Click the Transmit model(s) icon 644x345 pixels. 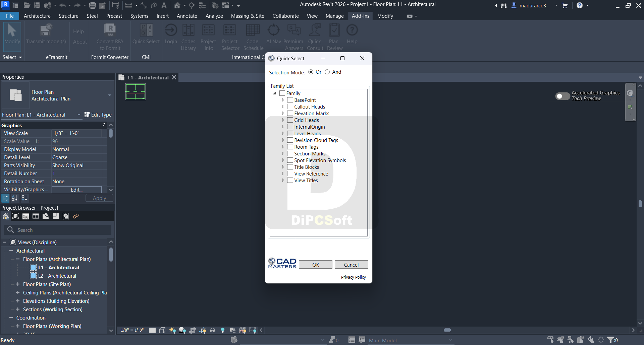(46, 31)
